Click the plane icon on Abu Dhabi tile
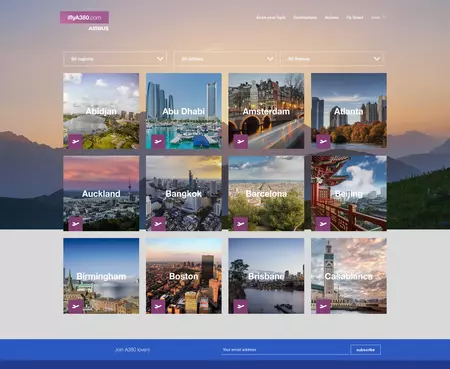 pos(158,141)
